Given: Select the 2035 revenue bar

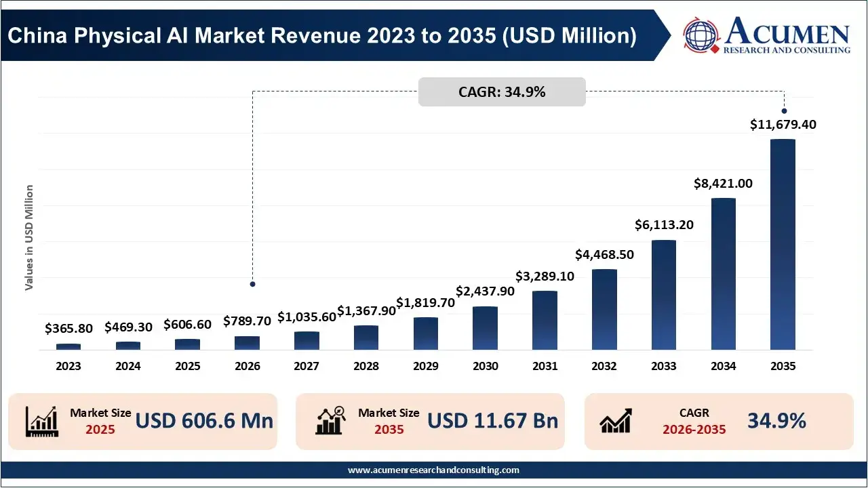Looking at the screenshot, I should pyautogui.click(x=783, y=244).
